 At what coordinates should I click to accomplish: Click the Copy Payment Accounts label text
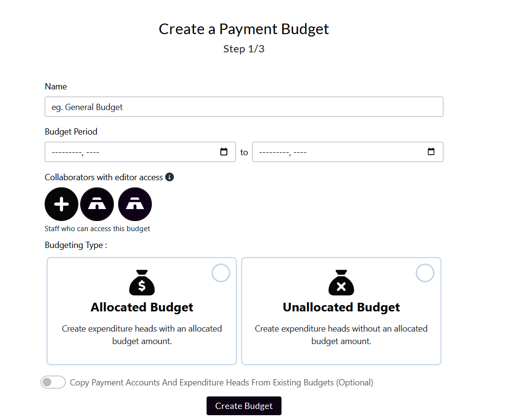click(221, 383)
